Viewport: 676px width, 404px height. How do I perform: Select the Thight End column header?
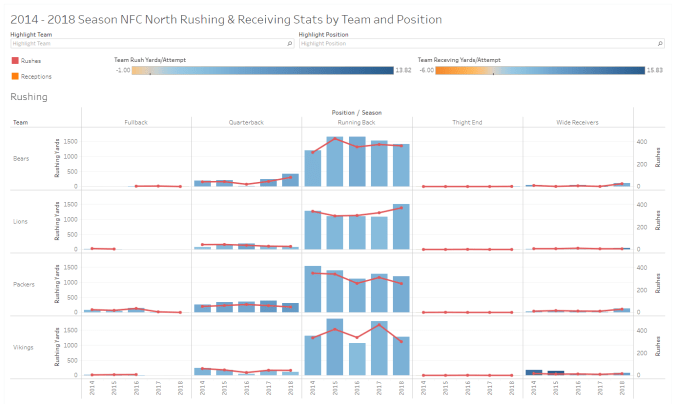[467, 122]
